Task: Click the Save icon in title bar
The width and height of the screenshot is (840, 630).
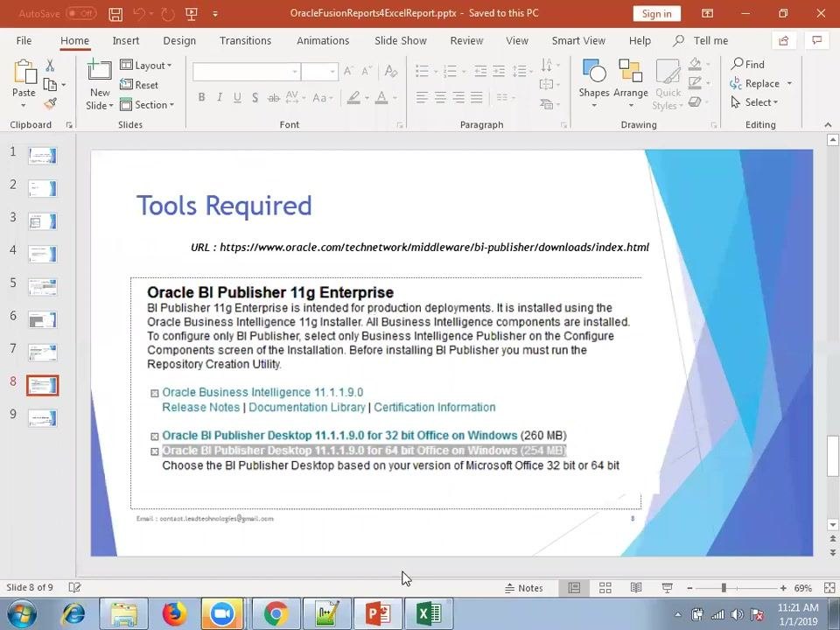Action: click(115, 14)
